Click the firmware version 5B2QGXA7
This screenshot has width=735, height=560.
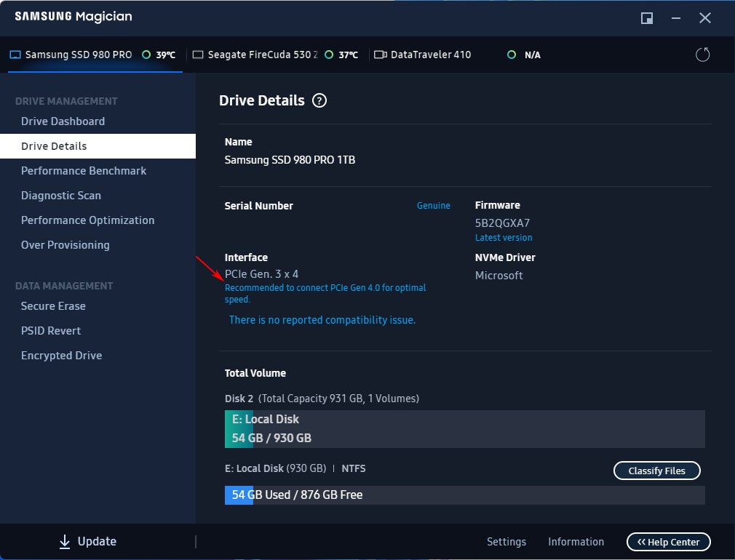[x=502, y=223]
